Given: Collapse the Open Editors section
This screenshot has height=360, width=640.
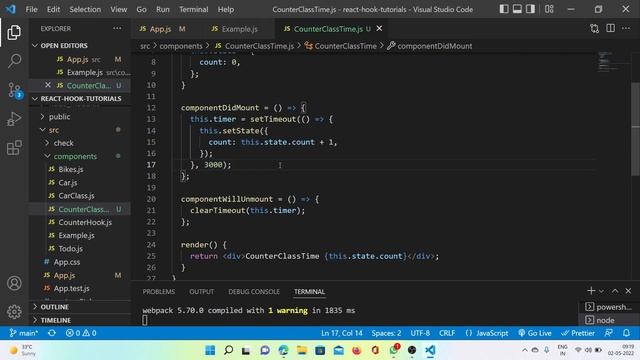Looking at the screenshot, I should [80, 45].
